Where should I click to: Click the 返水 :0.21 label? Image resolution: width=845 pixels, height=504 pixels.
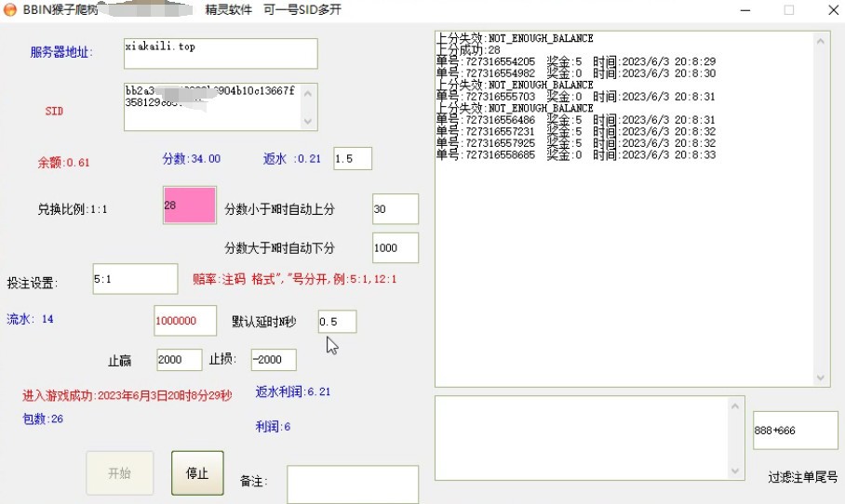coord(291,159)
